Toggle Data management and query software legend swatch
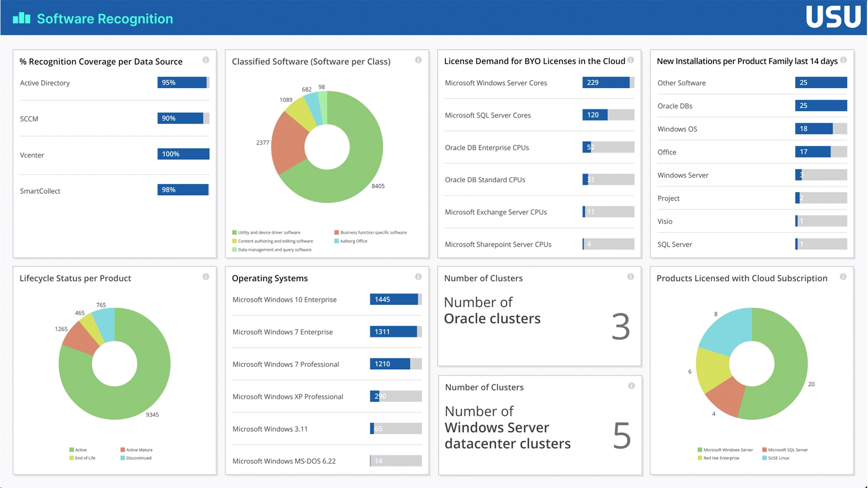This screenshot has height=488, width=868. click(x=234, y=250)
